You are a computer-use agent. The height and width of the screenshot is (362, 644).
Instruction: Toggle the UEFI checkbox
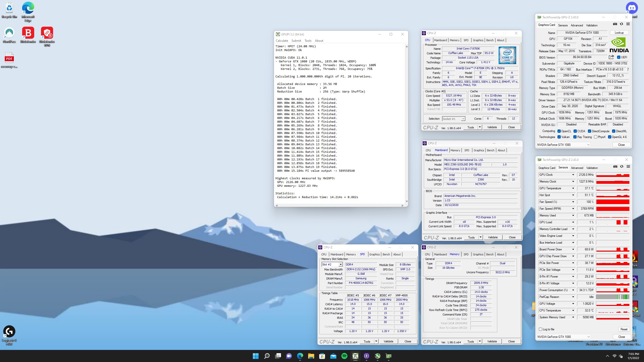(x=619, y=57)
